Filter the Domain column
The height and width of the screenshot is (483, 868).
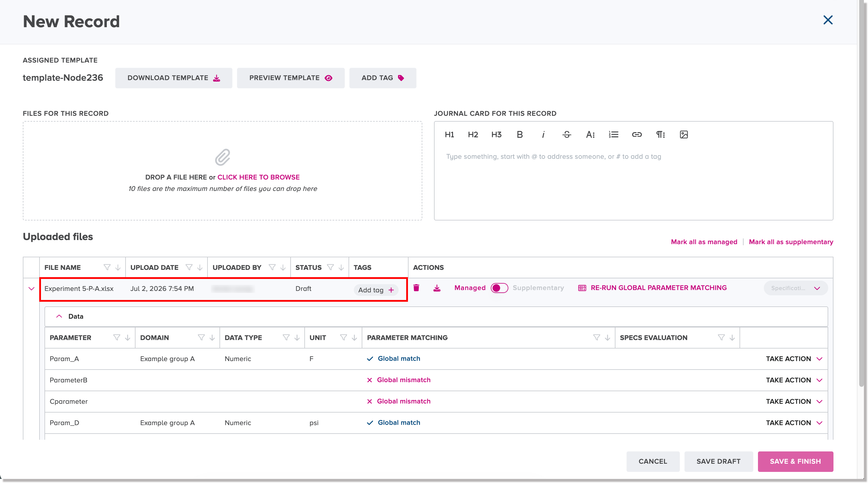(201, 337)
